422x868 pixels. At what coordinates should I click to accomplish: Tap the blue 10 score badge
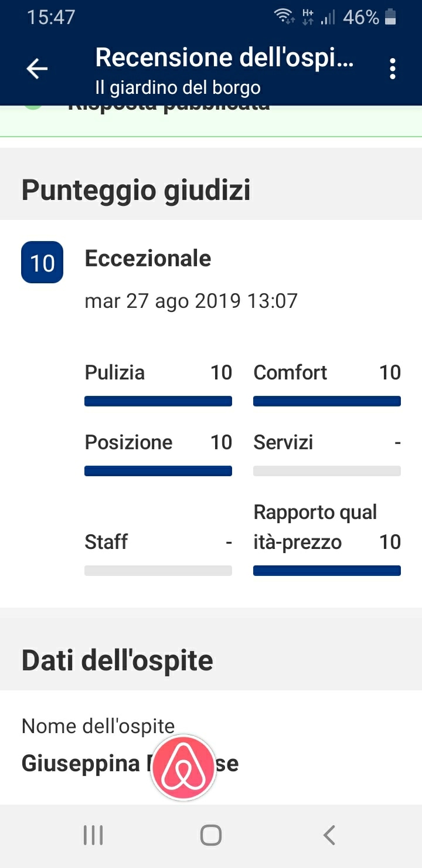pyautogui.click(x=42, y=262)
